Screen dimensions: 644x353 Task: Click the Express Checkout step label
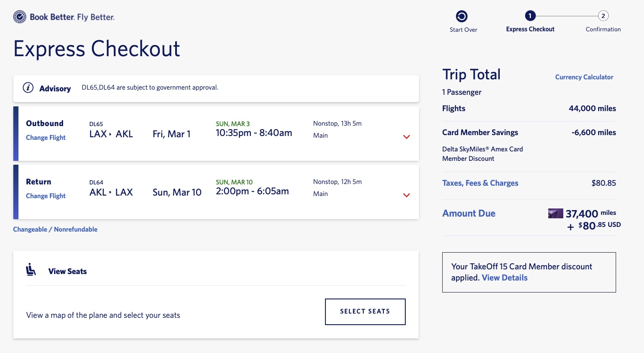pyautogui.click(x=530, y=29)
